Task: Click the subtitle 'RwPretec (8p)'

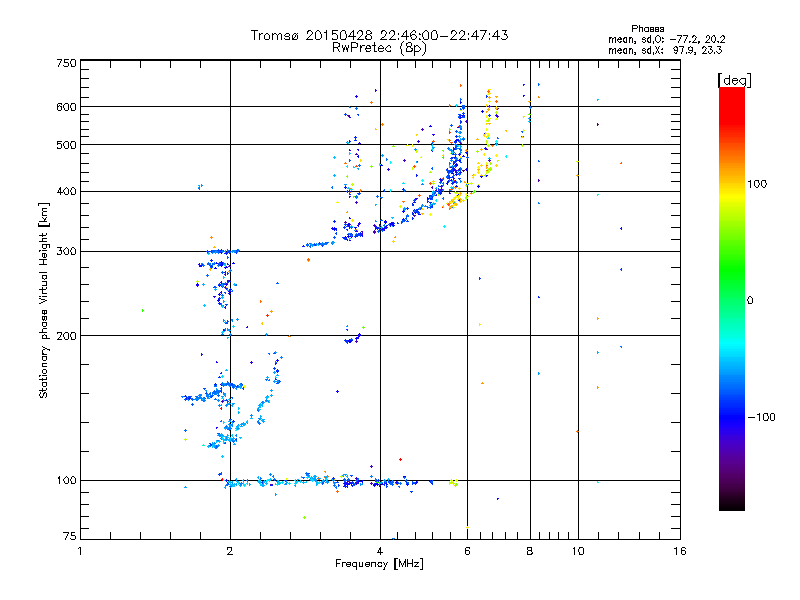Action: [380, 48]
